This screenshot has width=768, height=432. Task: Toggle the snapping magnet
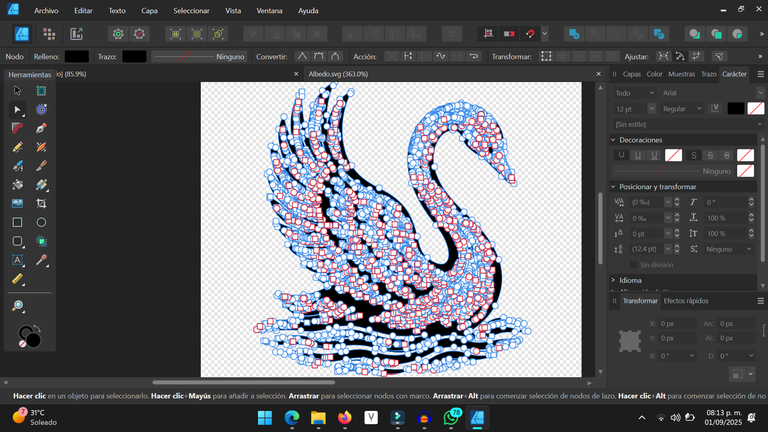pyautogui.click(x=530, y=34)
